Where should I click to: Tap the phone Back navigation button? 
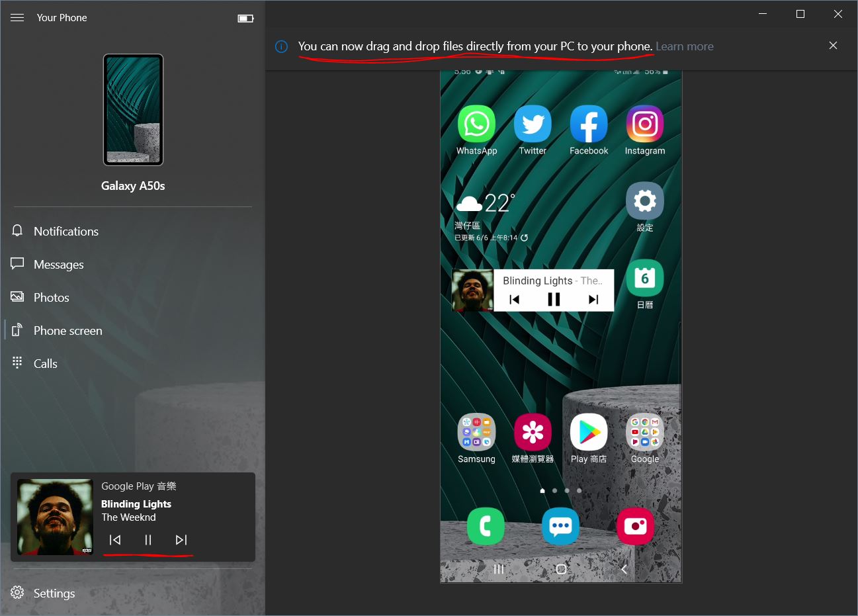(624, 569)
